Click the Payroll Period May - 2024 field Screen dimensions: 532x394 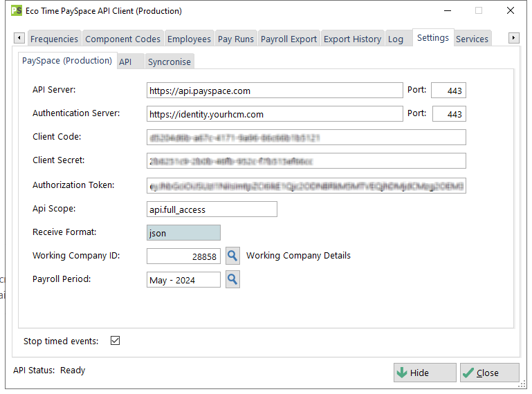[183, 280]
